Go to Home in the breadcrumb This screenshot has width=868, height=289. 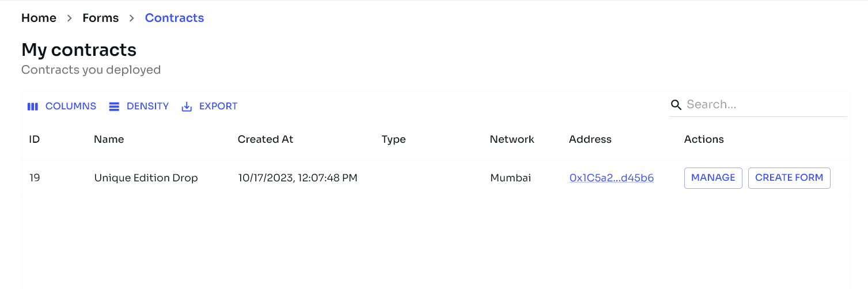tap(39, 18)
